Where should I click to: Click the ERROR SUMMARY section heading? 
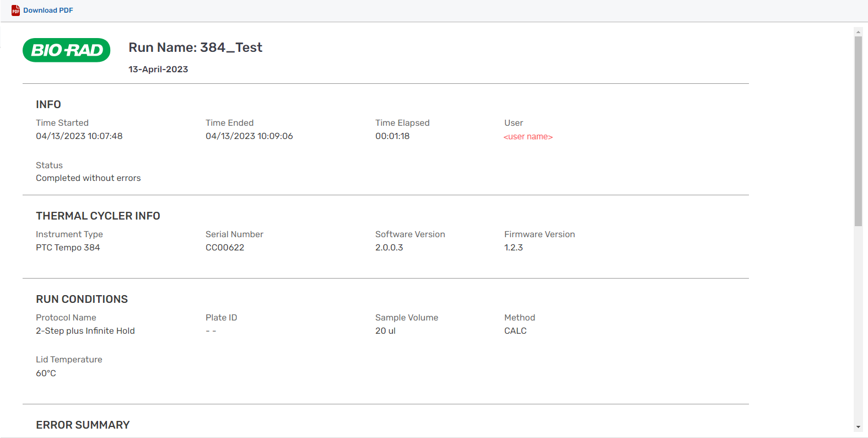pyautogui.click(x=83, y=425)
